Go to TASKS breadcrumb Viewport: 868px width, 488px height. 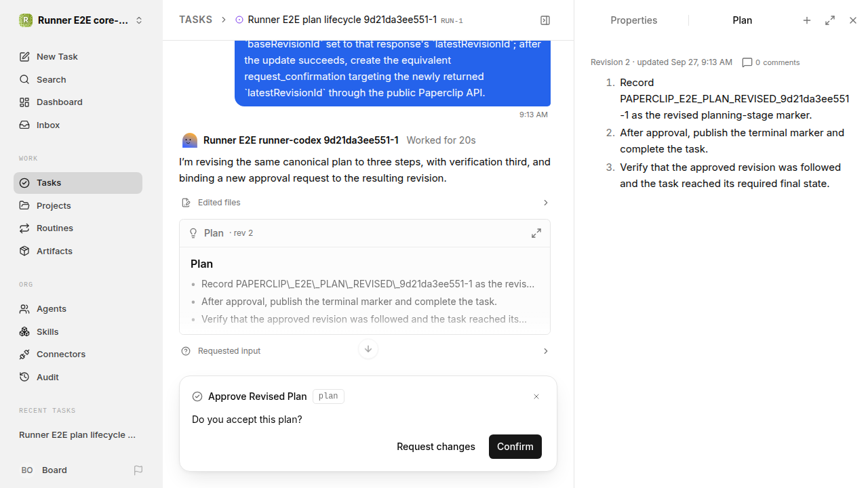pos(195,20)
